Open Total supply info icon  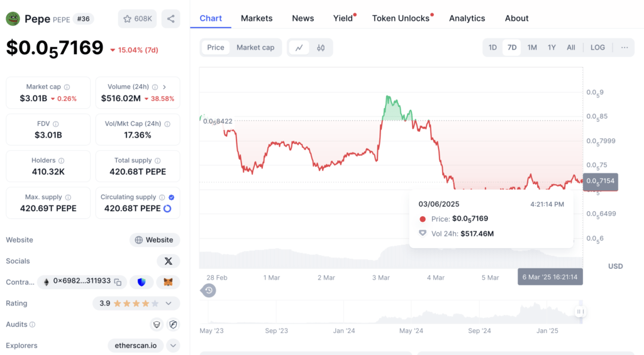point(158,160)
